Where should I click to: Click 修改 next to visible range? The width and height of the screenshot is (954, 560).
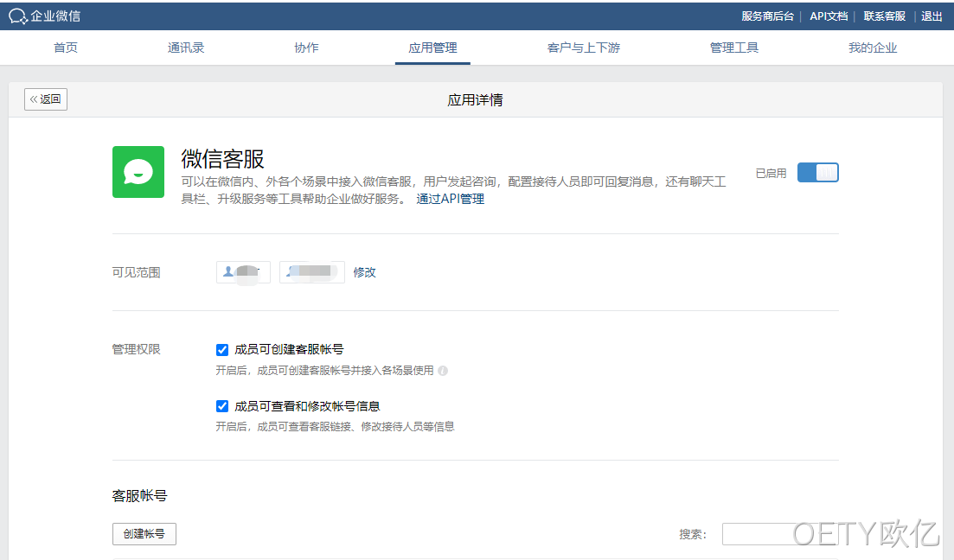pyautogui.click(x=364, y=272)
